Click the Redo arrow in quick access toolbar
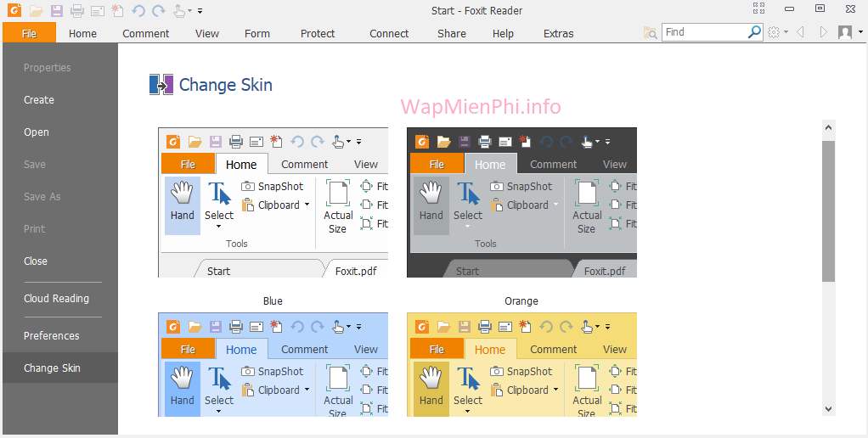This screenshot has width=868, height=438. click(158, 10)
